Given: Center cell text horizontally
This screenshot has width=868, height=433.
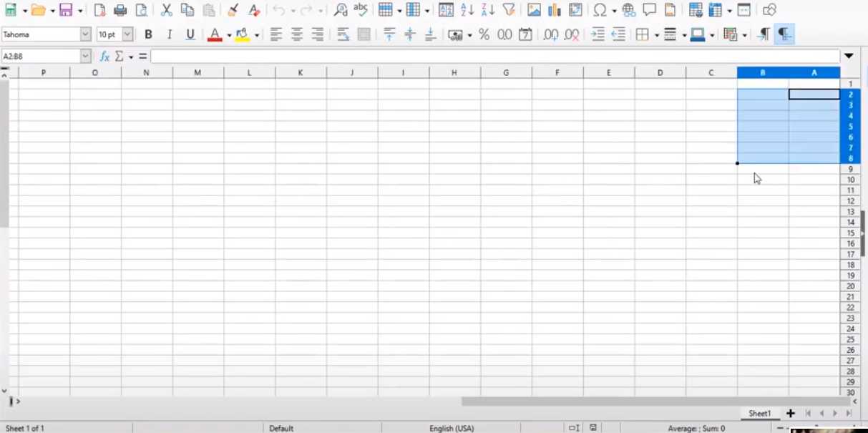Looking at the screenshot, I should point(296,34).
